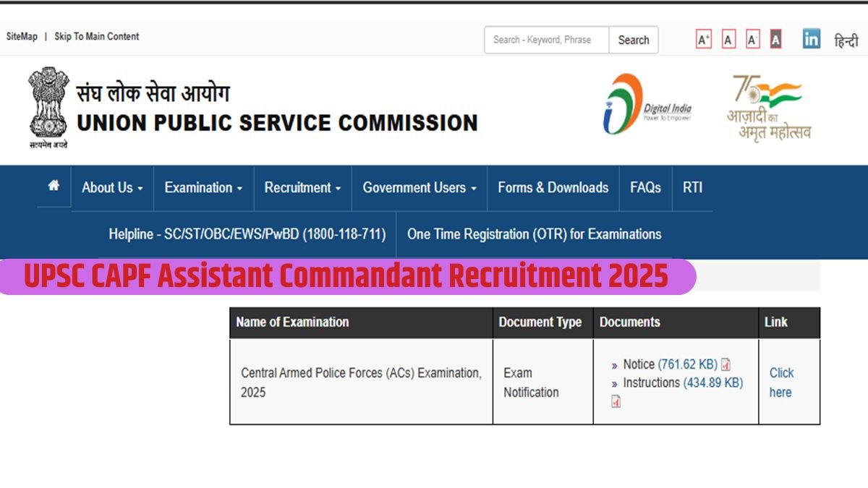The width and height of the screenshot is (868, 488).
Task: Open the PDF icon below Instructions link
Action: click(x=616, y=401)
